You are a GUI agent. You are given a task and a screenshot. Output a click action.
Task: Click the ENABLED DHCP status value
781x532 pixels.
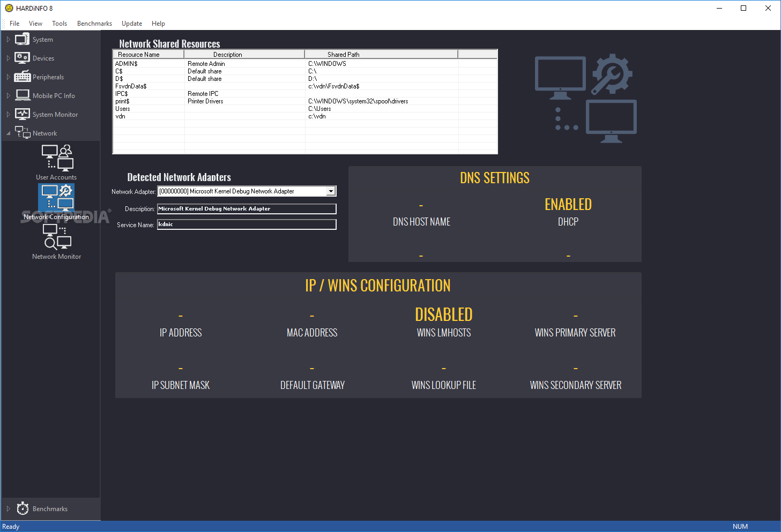click(x=568, y=205)
